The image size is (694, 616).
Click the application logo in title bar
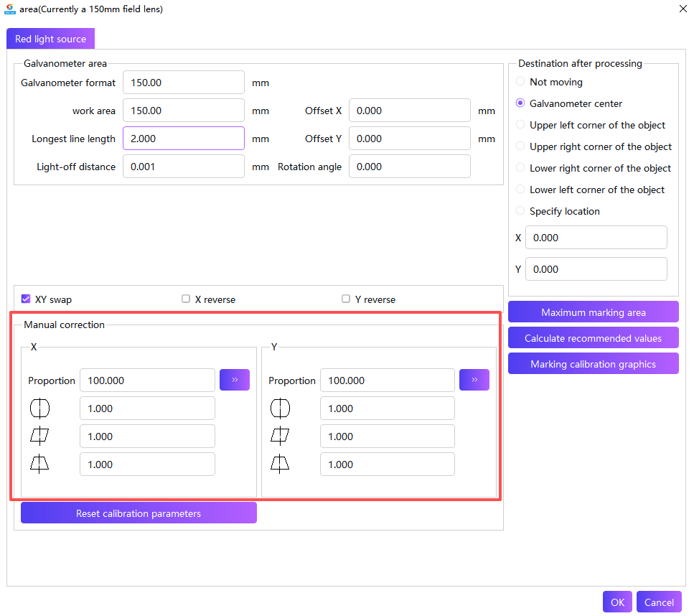10,9
